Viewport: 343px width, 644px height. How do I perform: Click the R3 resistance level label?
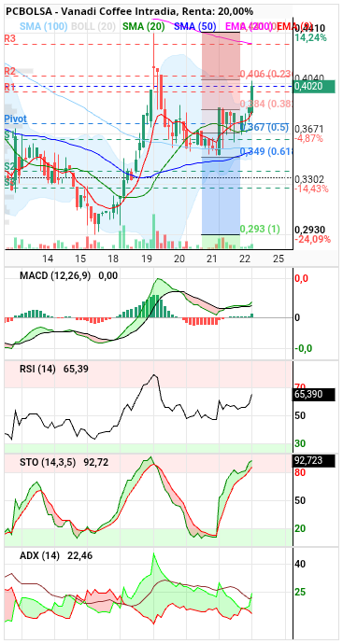pos(10,39)
